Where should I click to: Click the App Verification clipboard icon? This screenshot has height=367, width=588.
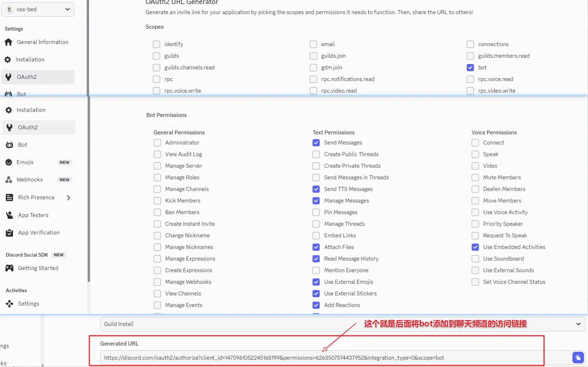[x=9, y=233]
